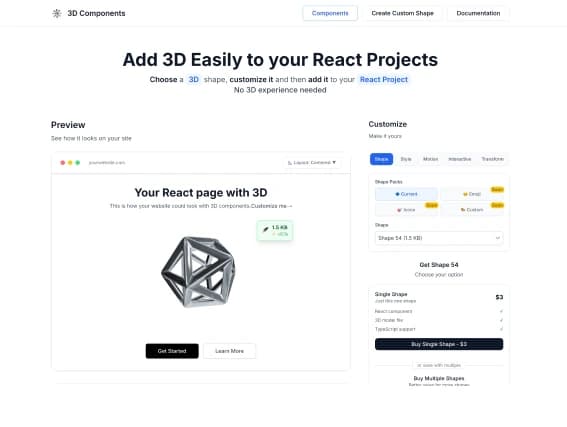
Task: Click the feather icon in size badge
Action: tap(265, 229)
